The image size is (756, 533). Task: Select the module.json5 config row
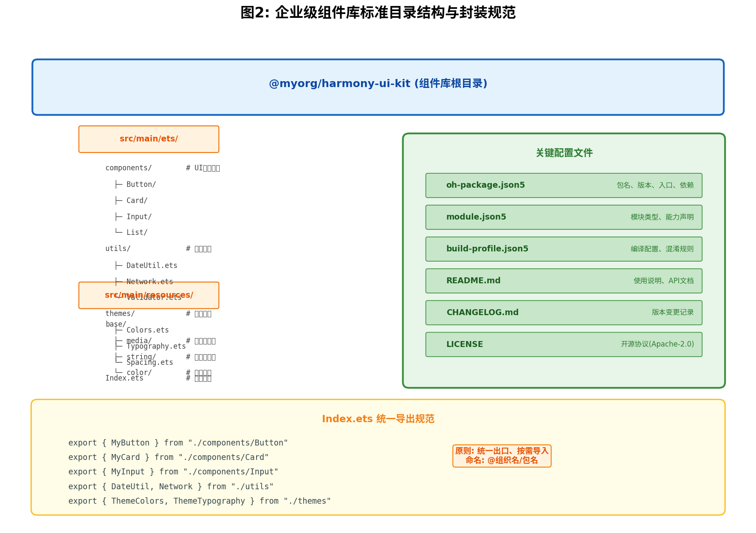tap(564, 217)
